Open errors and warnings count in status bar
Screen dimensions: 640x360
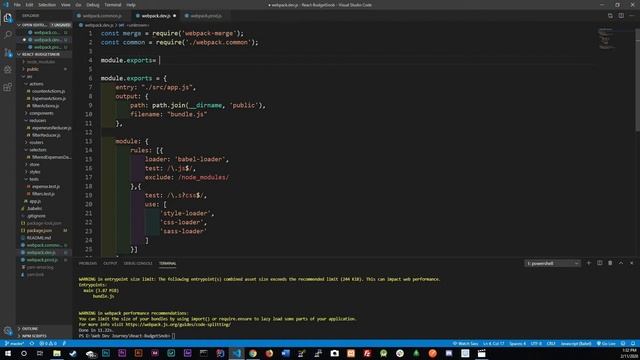[x=48, y=344]
